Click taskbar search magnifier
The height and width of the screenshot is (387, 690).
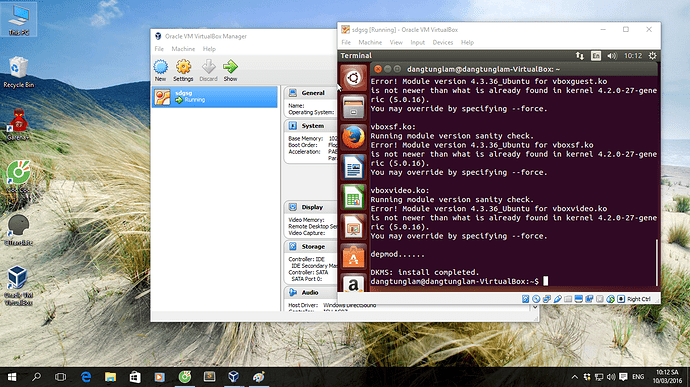[36, 377]
